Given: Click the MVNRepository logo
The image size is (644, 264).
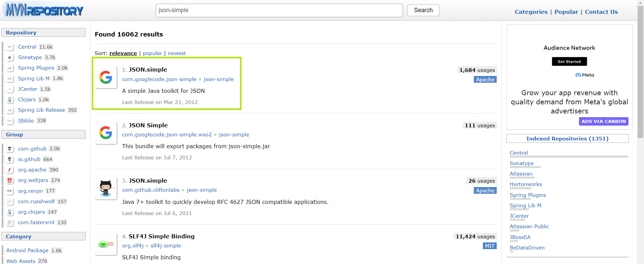Looking at the screenshot, I should pos(44,10).
